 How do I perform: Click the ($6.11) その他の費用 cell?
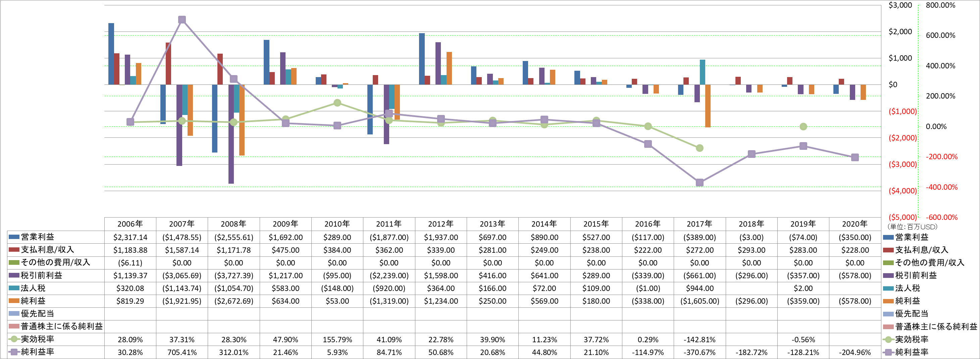pos(130,263)
